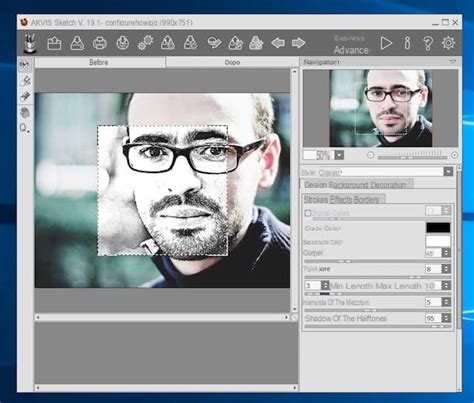Print the image using the printer icon
This screenshot has width=474, height=403.
(x=100, y=43)
